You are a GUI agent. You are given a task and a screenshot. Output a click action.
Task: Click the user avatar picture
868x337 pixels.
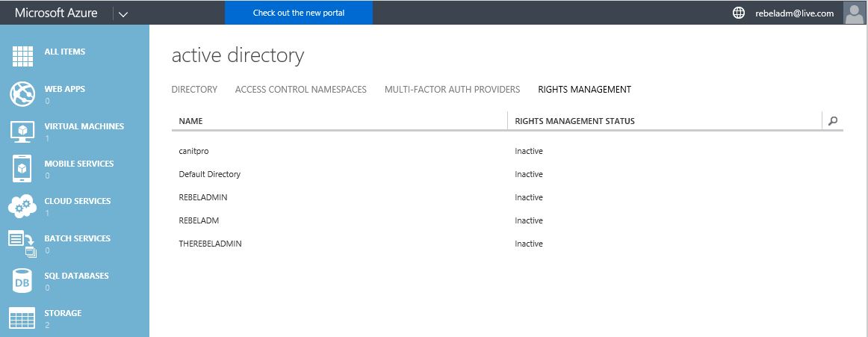click(x=854, y=13)
